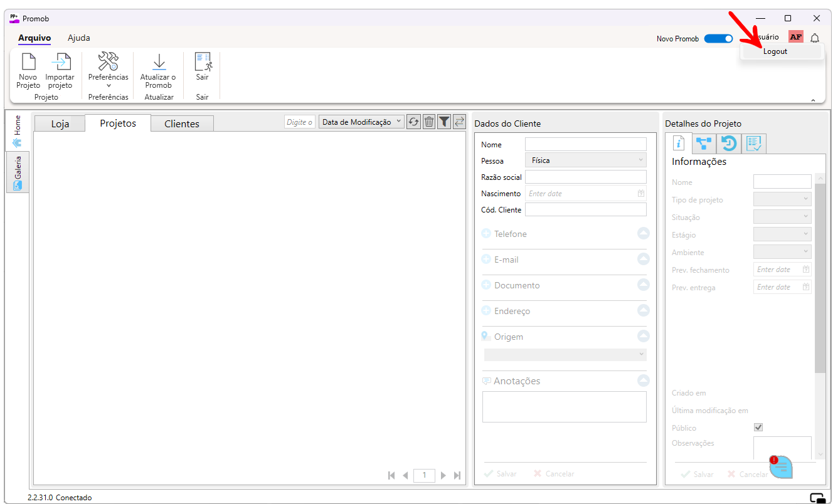Click the Novo Projeto icon

[28, 62]
